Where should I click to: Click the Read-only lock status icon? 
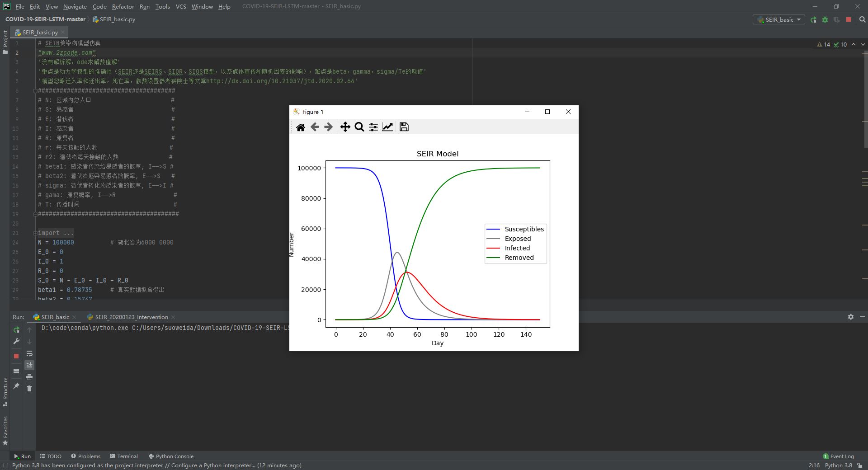pyautogui.click(x=859, y=465)
